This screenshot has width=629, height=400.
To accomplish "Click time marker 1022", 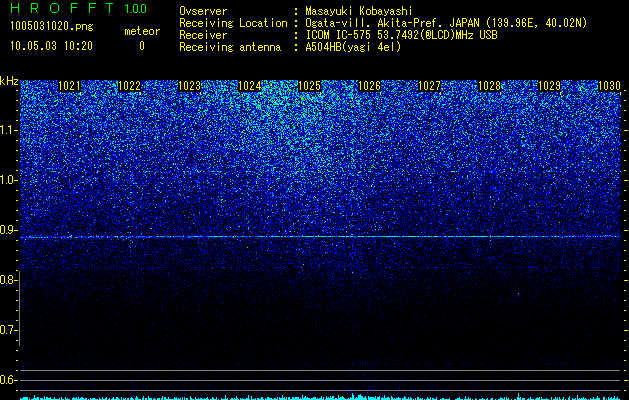I will tap(130, 86).
